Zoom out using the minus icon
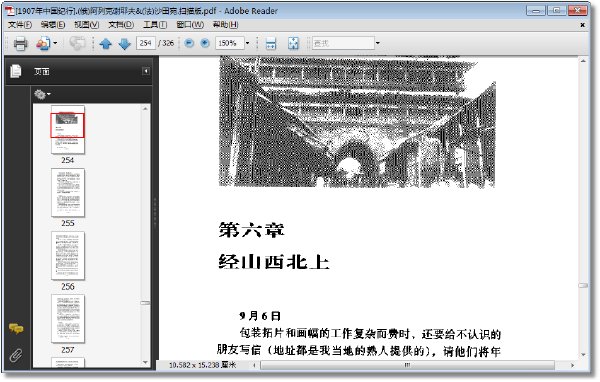 tap(189, 43)
